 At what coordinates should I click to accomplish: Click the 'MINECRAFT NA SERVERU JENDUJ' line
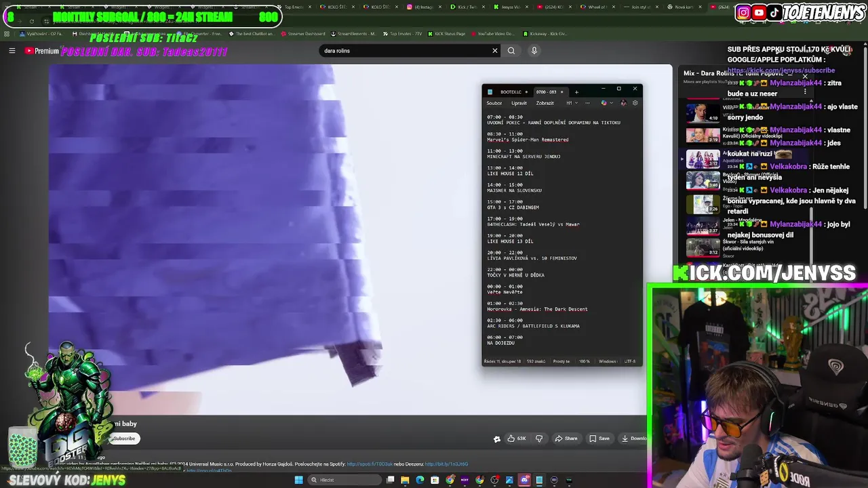pos(524,157)
